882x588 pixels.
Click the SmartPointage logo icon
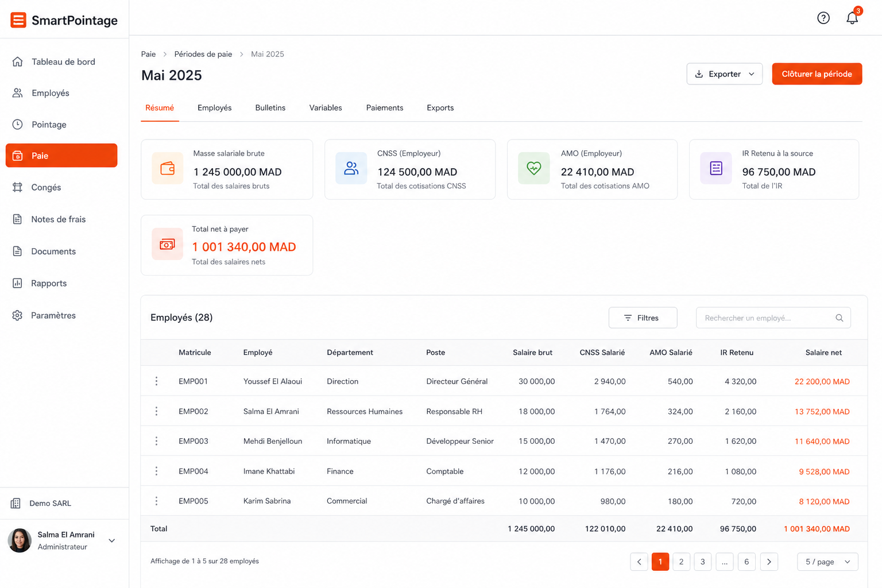[x=18, y=20]
